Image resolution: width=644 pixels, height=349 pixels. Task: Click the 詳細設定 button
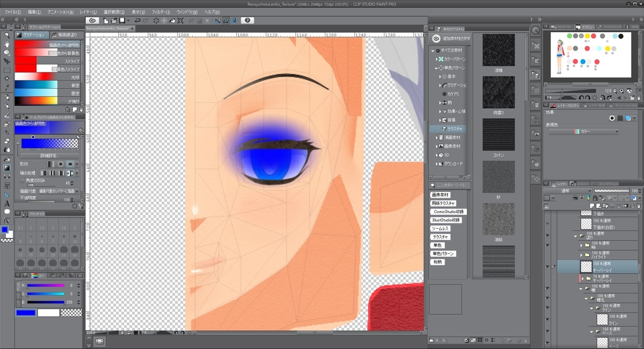coord(49,155)
